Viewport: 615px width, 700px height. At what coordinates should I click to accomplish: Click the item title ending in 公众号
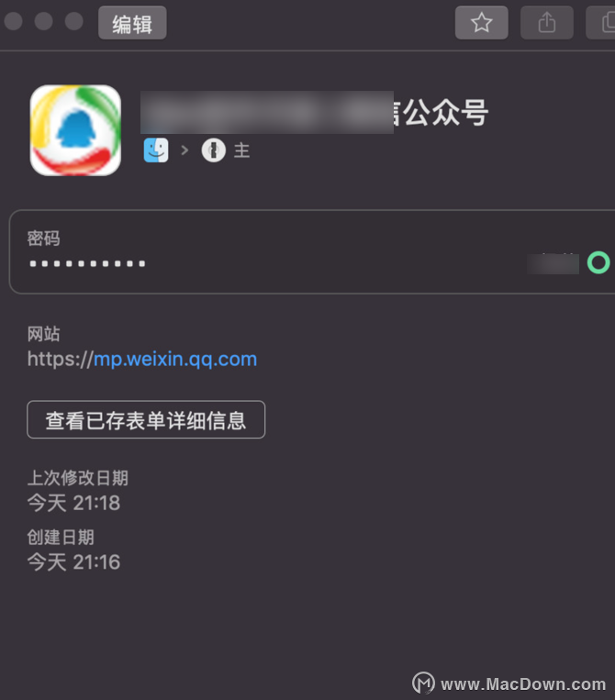coord(315,113)
